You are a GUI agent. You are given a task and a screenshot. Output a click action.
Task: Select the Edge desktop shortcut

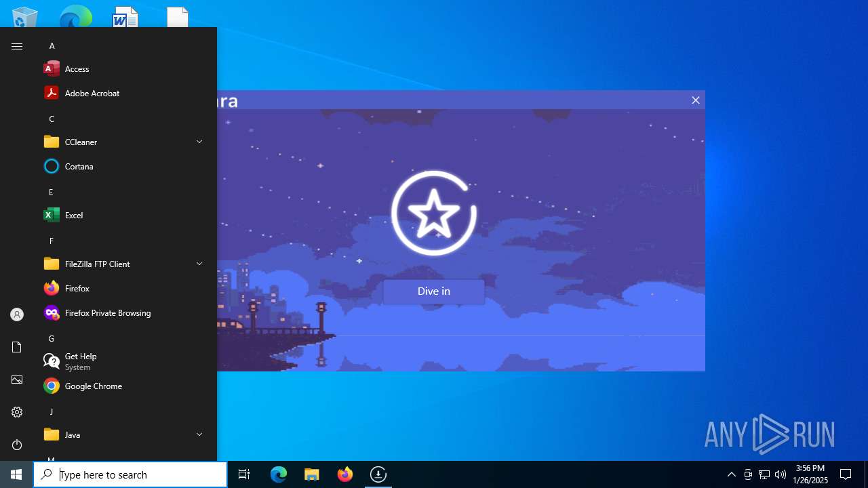point(75,17)
